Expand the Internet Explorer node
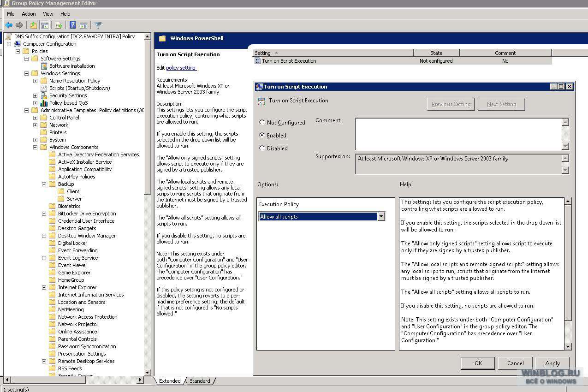Image resolution: width=588 pixels, height=392 pixels. coord(44,287)
